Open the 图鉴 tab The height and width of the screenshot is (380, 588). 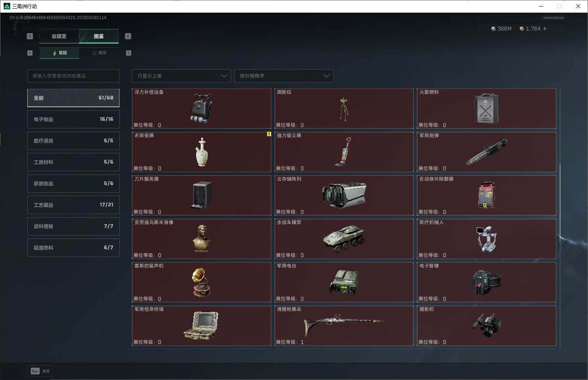[99, 36]
